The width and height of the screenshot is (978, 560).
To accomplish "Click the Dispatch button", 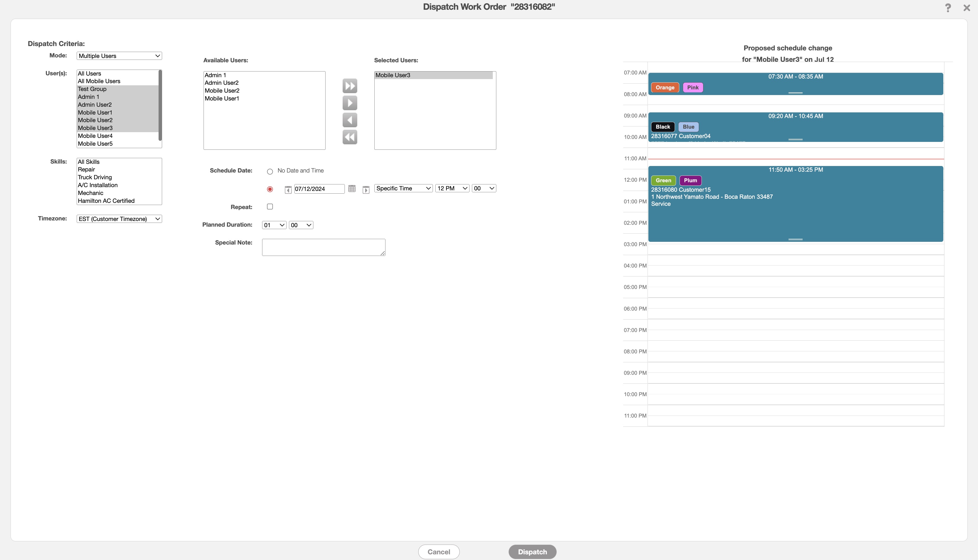I will coord(532,552).
